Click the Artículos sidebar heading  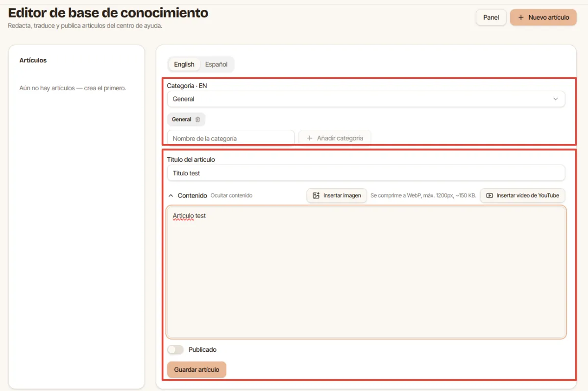[33, 60]
